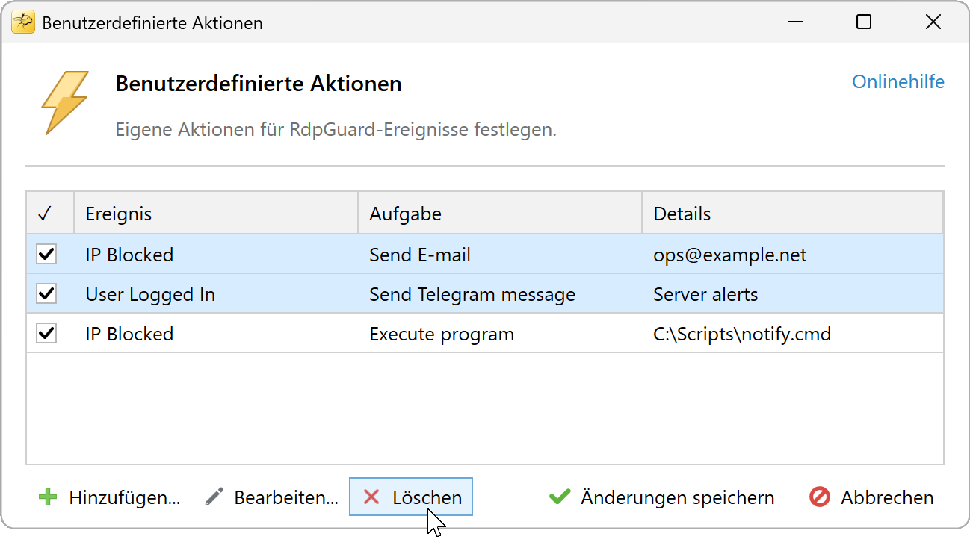Select the Execute program cell
Screen dimensions: 970x560
point(500,334)
